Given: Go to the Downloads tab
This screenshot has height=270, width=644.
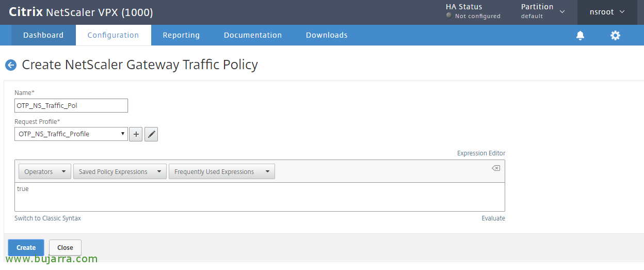Looking at the screenshot, I should 327,35.
